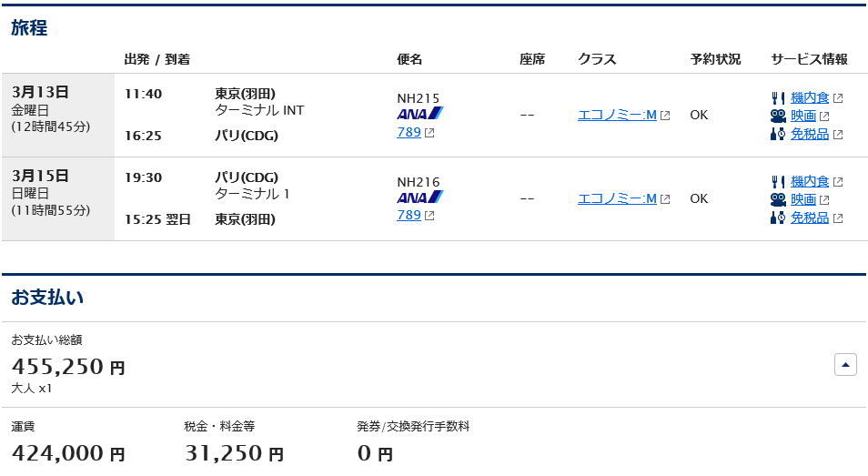Click the duty-free bottle icon for NH215
The height and width of the screenshot is (476, 868).
778,134
